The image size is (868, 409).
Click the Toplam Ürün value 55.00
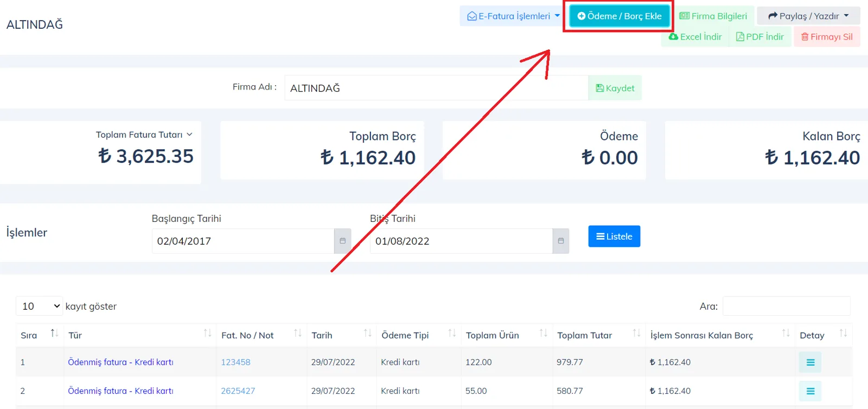tap(476, 391)
